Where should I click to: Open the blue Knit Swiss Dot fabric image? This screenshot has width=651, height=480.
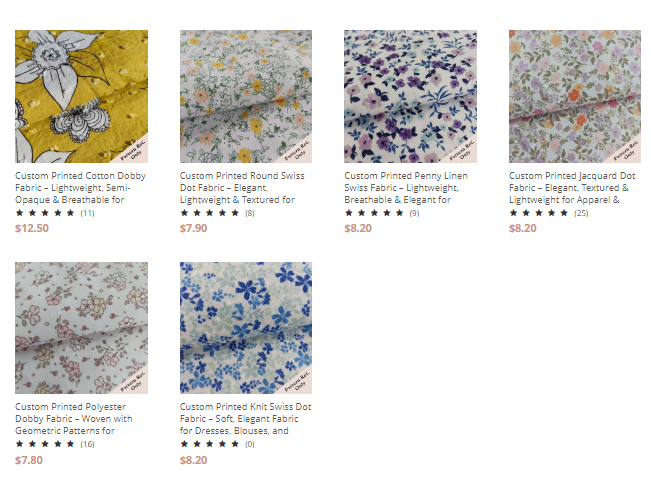pyautogui.click(x=246, y=328)
